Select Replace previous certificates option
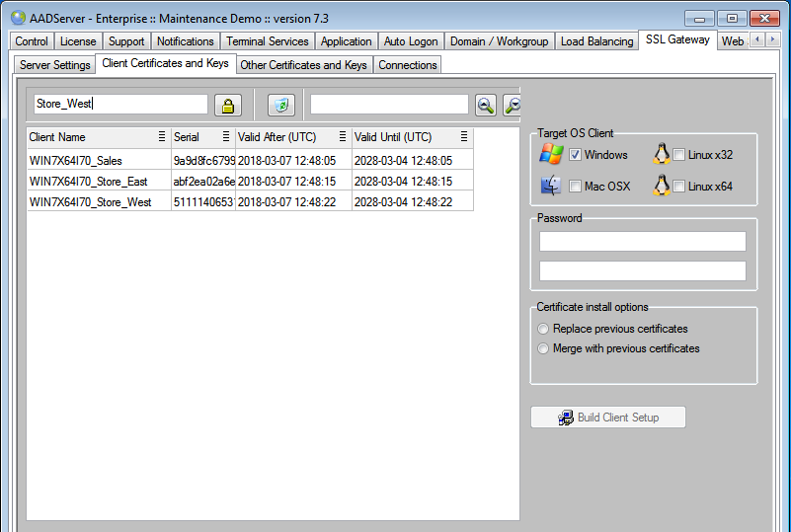 click(543, 329)
